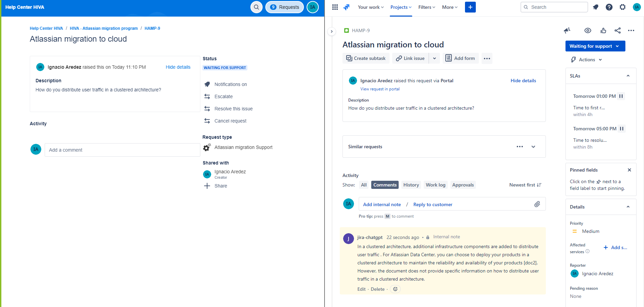Click the Affected services info icon
644x307 pixels.
[587, 251]
